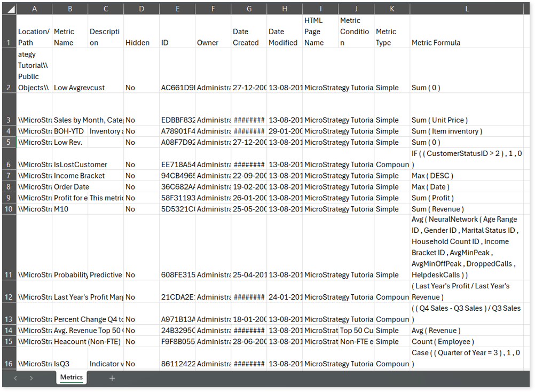Select the 'Percent Change Q4' cell
This screenshot has height=392, width=535.
70,314
